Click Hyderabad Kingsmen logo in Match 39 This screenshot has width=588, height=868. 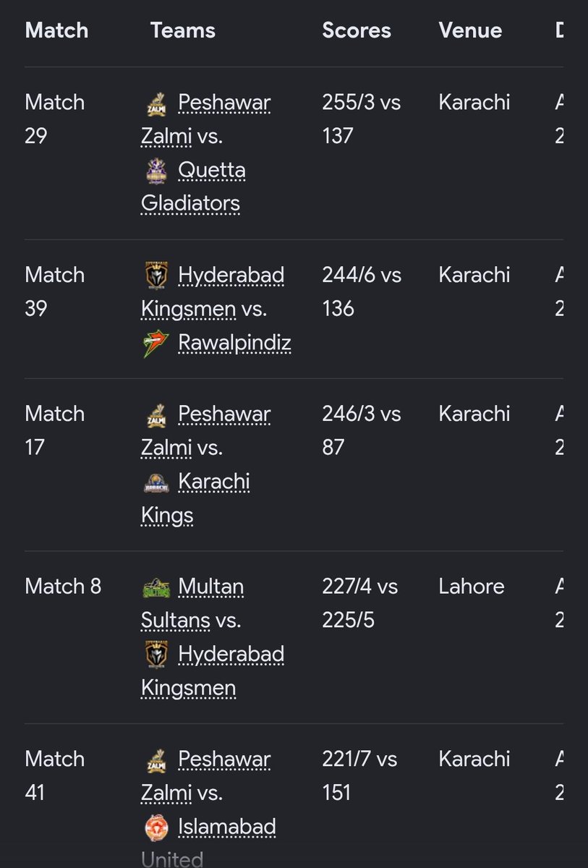(x=156, y=276)
